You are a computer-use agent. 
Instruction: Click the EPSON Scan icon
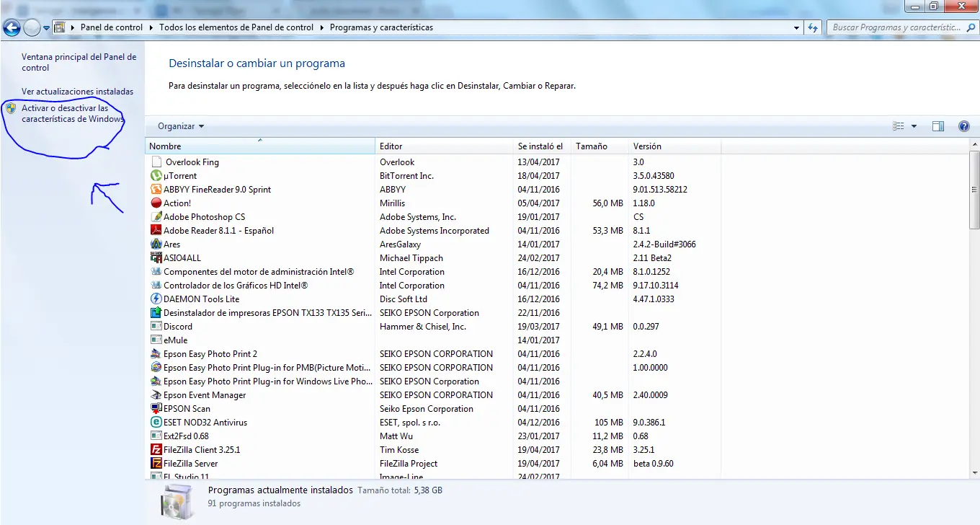click(156, 409)
